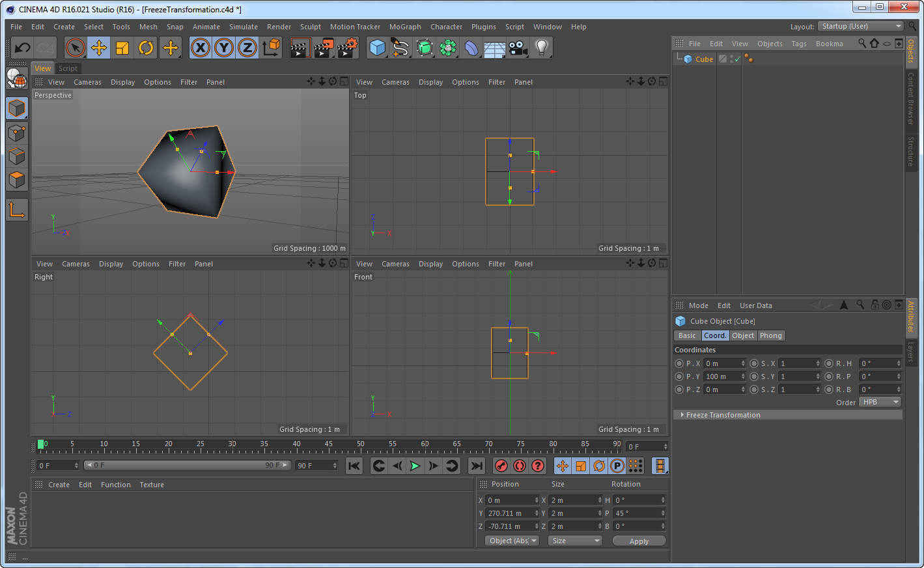Viewport: 924px width, 568px height.
Task: Render to Picture Viewer
Action: point(324,48)
